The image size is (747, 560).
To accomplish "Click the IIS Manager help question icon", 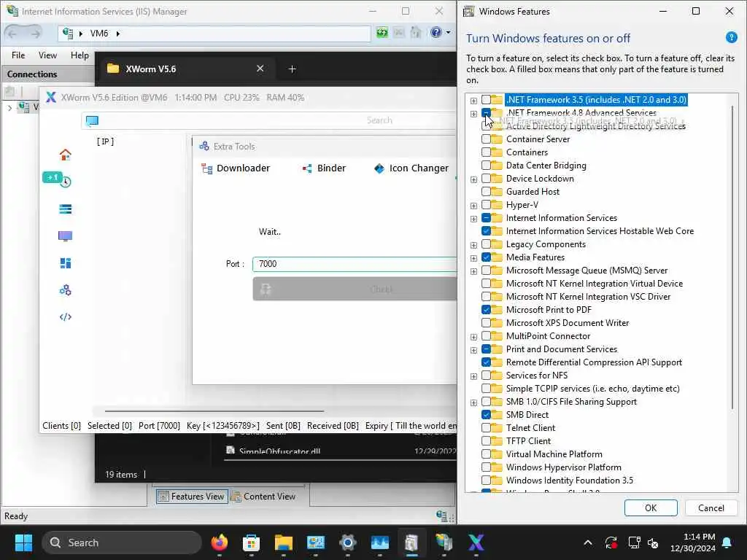I will tap(436, 32).
